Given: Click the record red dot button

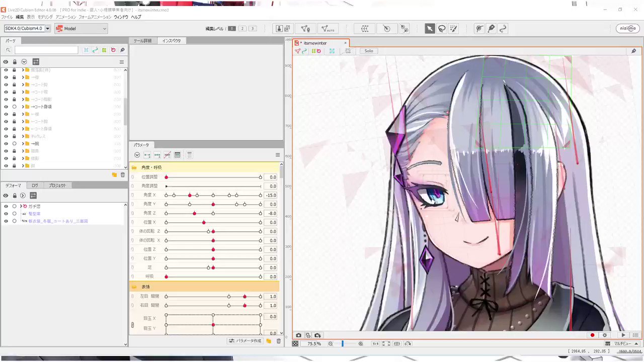Looking at the screenshot, I should 593,335.
